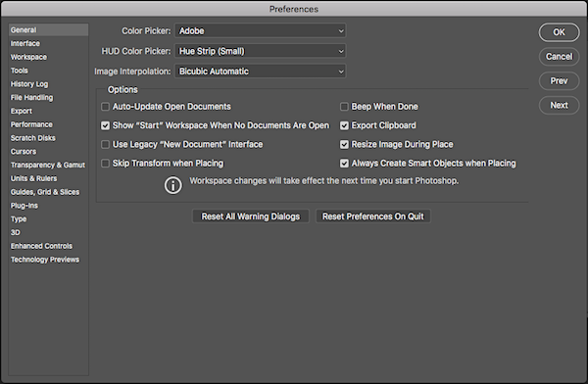Open the Image Interpolation dropdown

click(x=261, y=72)
